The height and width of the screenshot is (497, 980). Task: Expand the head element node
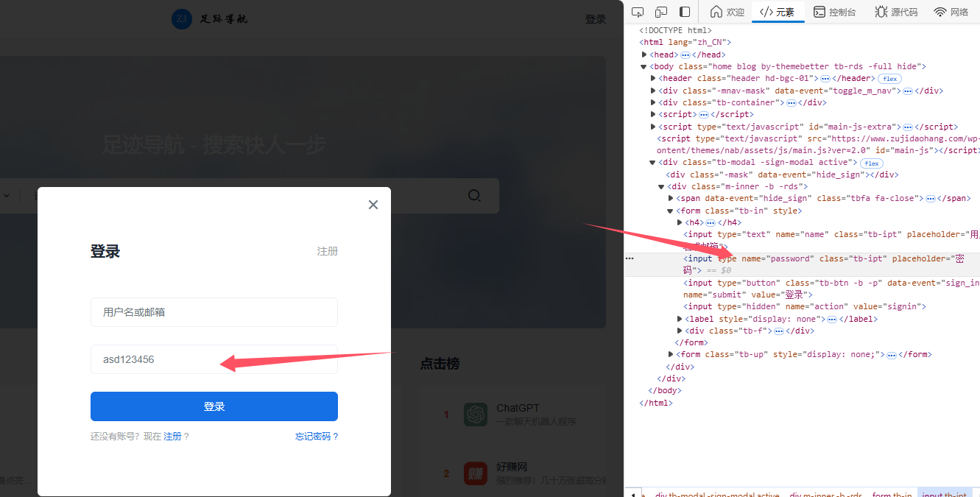(x=644, y=55)
